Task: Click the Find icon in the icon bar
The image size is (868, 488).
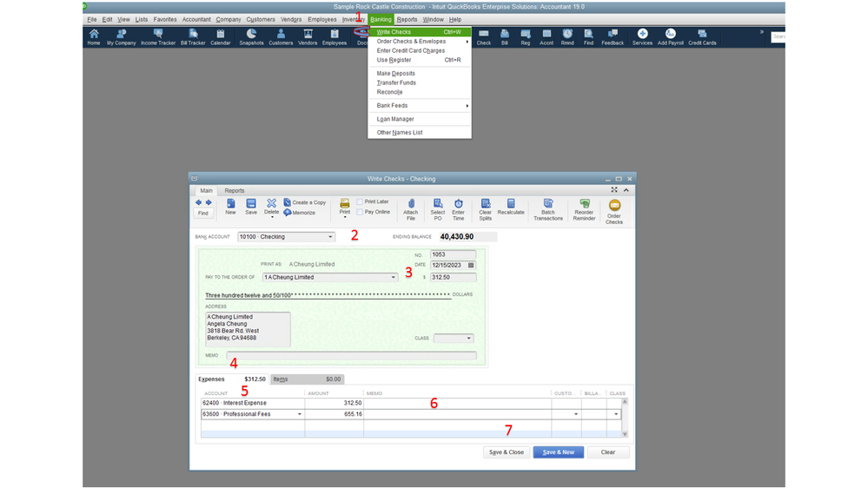Action: click(x=588, y=37)
